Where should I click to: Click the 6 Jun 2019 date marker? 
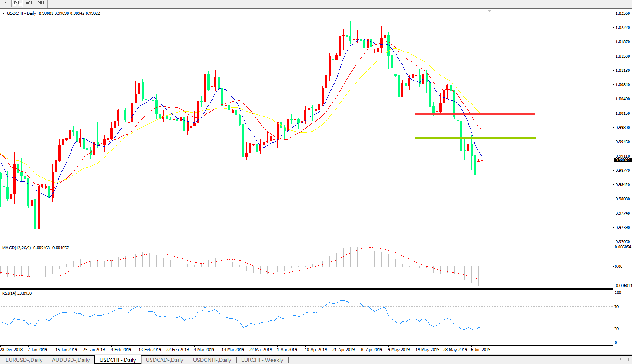[480, 349]
